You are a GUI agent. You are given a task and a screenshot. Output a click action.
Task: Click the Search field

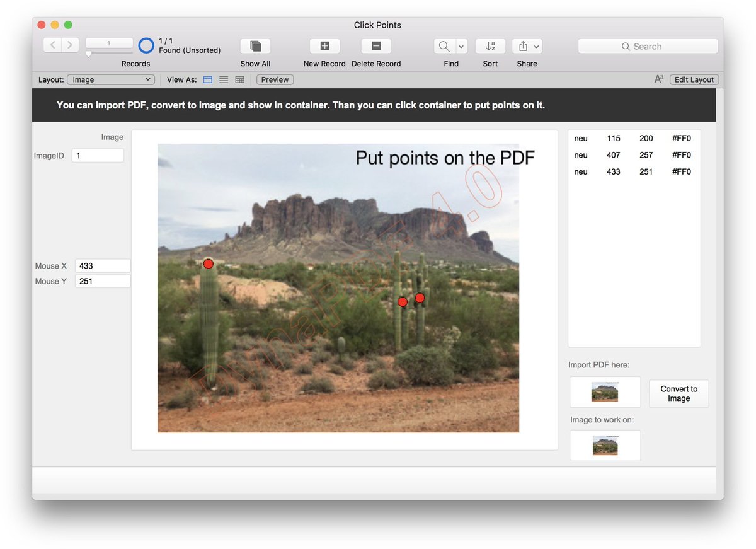[648, 46]
